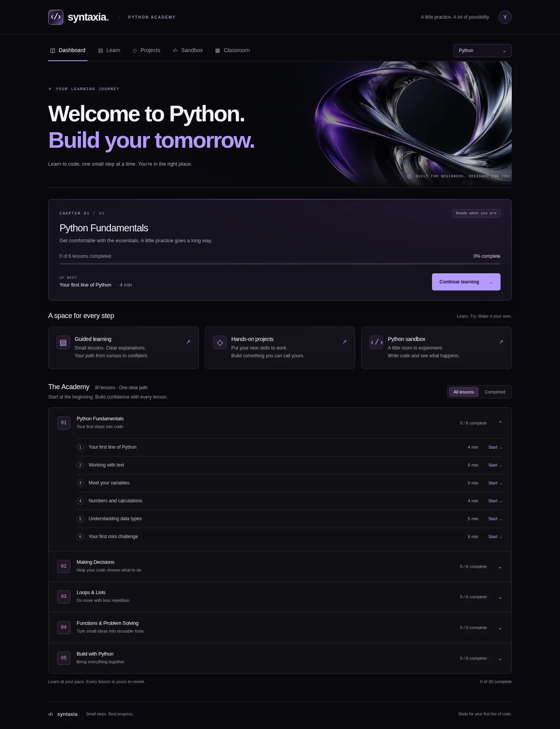
Task: Open Hands-on projects via arrow icon
Action: (345, 342)
